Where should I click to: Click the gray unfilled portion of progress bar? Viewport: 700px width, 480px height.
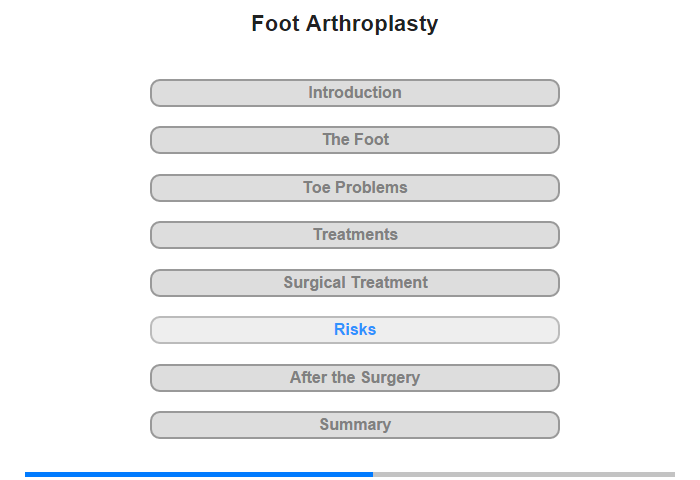[x=524, y=474]
